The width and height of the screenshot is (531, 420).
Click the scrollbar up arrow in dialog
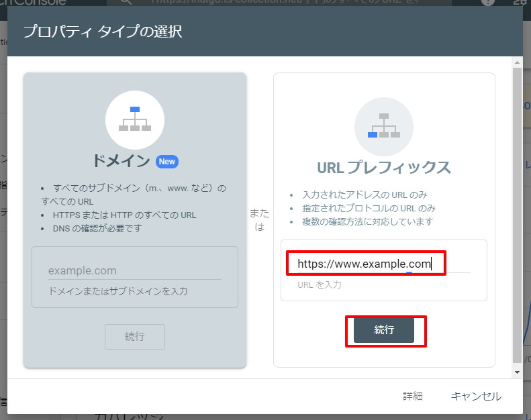(x=517, y=62)
